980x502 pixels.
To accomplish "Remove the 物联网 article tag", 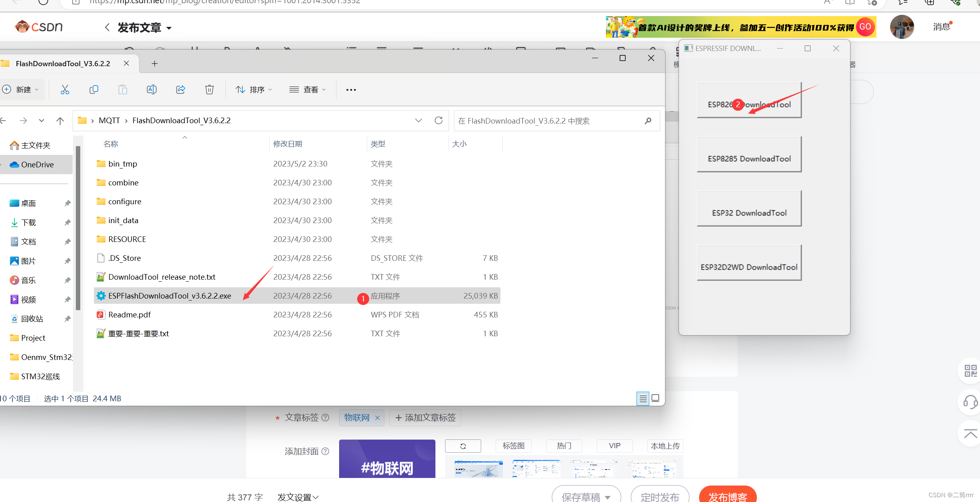I will click(377, 418).
